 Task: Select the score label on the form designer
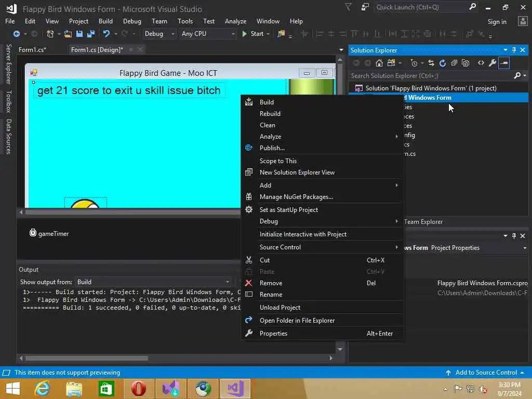(x=129, y=90)
